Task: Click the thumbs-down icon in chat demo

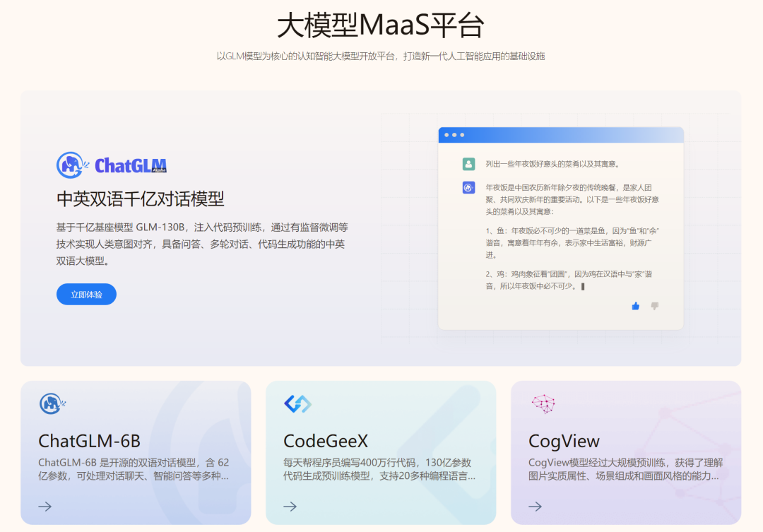Action: click(655, 306)
